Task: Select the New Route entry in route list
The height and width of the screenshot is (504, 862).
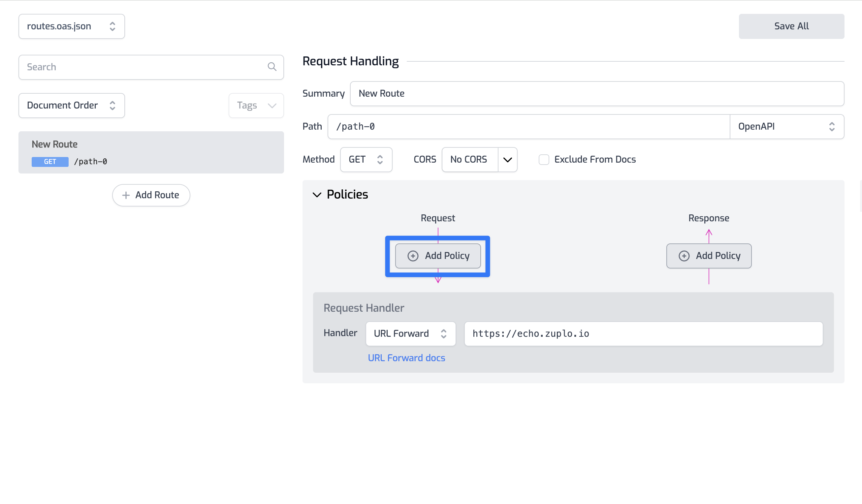Action: (151, 152)
